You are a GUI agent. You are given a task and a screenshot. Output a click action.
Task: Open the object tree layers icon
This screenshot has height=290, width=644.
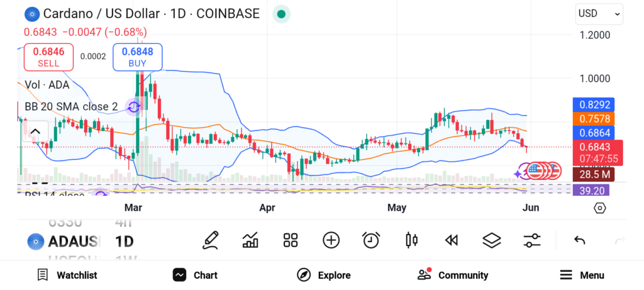[492, 240]
